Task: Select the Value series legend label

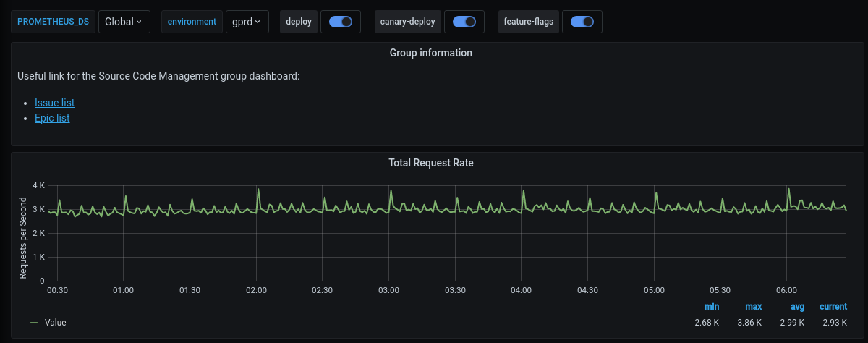Action: click(55, 323)
